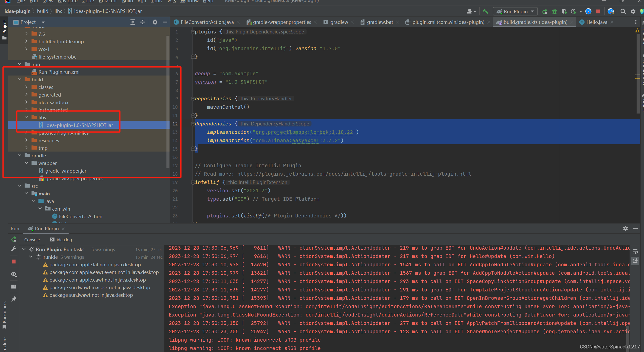Run with Coverage shield icon
This screenshot has height=352, width=644.
564,11
